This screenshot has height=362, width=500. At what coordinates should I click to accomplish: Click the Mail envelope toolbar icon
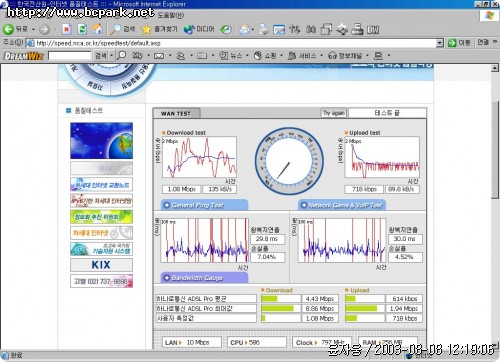tap(244, 29)
